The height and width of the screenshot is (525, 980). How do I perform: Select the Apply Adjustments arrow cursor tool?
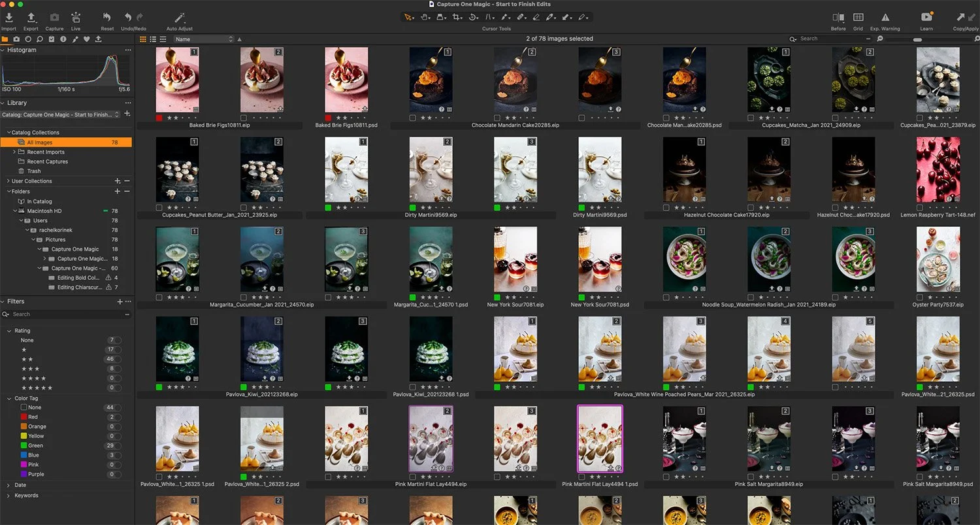tap(567, 18)
